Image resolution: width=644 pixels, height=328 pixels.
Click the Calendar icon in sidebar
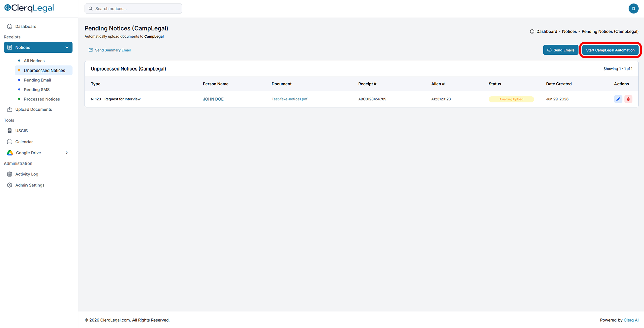[10, 142]
